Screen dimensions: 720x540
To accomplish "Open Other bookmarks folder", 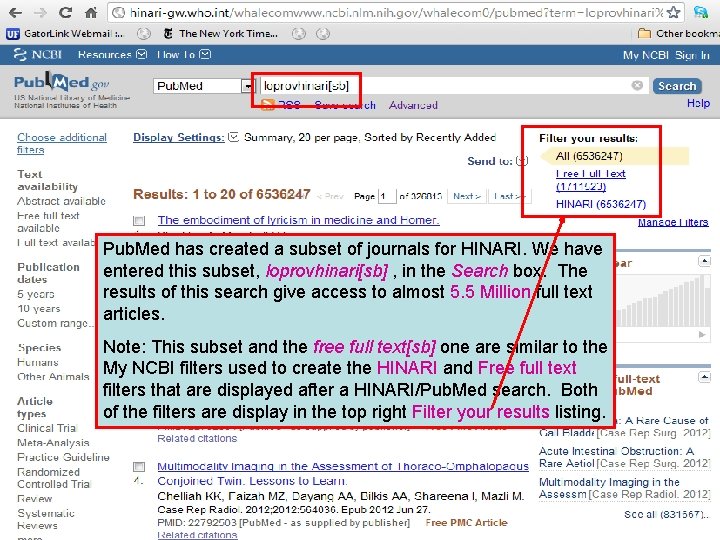I will 679,34.
